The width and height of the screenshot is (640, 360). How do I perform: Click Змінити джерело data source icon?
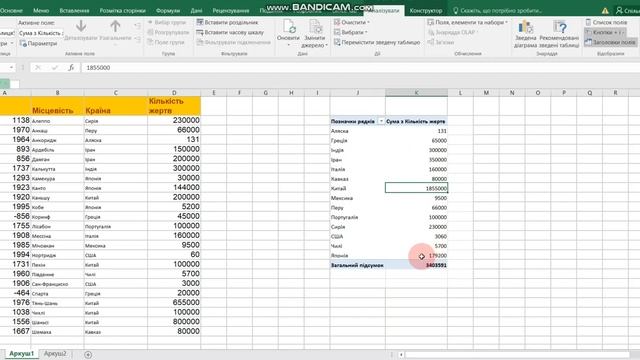tap(315, 27)
